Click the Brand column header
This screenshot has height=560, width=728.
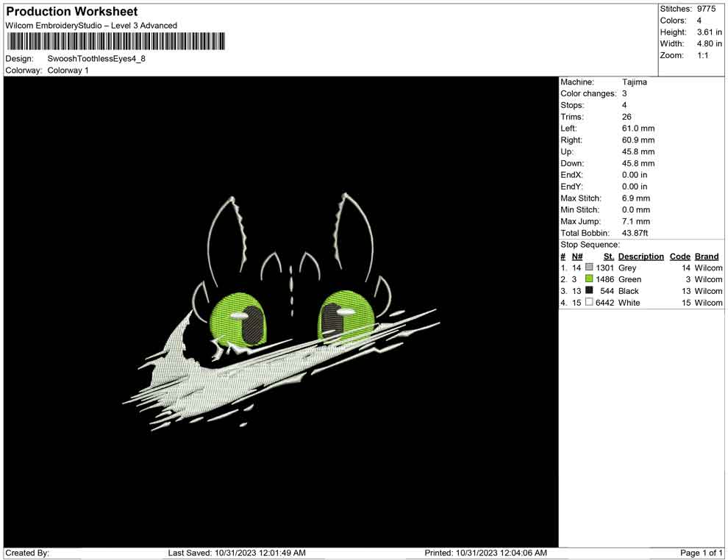pos(706,256)
